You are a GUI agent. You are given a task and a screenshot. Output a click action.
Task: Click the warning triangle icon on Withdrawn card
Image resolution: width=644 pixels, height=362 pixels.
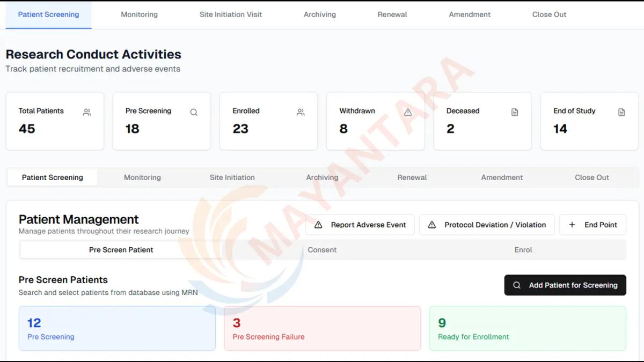(x=408, y=112)
